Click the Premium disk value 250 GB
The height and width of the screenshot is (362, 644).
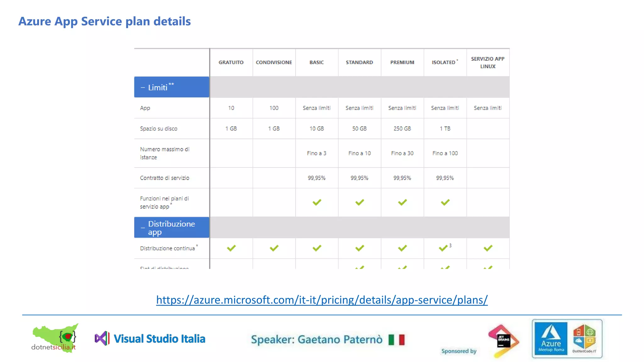tap(402, 129)
